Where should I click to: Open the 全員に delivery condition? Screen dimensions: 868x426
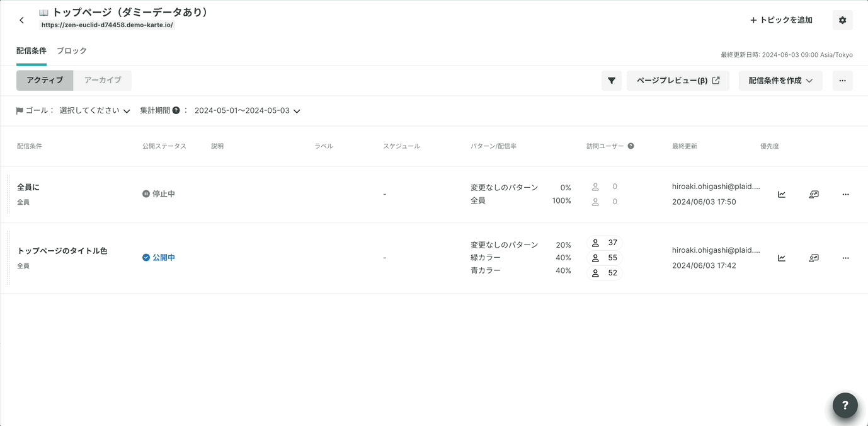click(28, 187)
